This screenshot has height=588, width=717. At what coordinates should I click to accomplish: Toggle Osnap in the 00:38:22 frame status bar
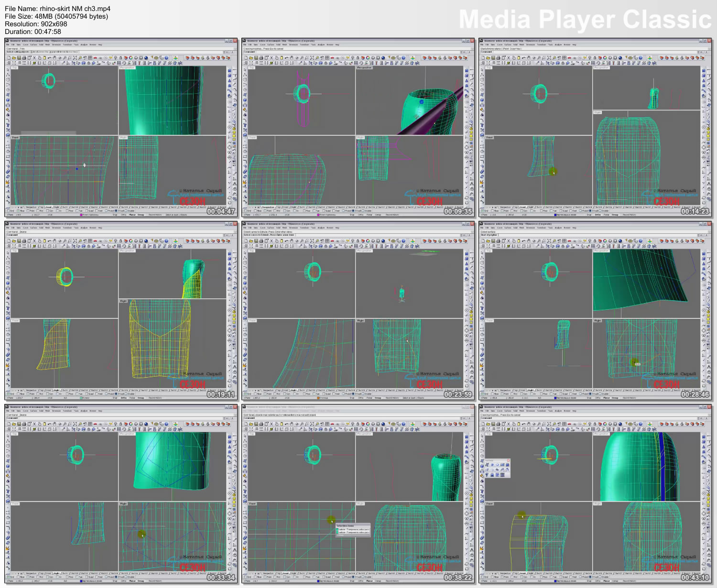pos(378,581)
